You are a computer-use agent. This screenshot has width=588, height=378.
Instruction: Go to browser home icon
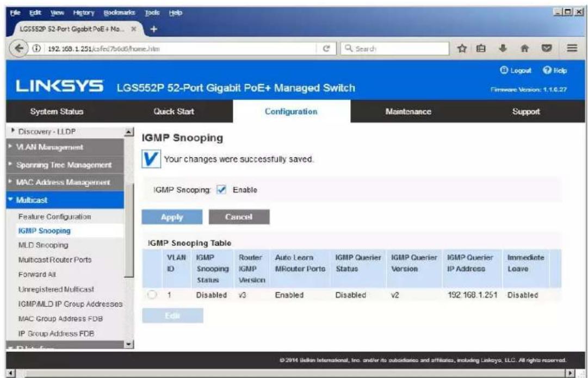525,48
